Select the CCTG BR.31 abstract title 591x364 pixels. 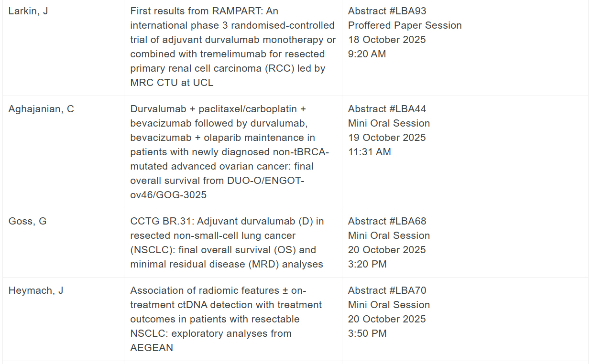(227, 243)
